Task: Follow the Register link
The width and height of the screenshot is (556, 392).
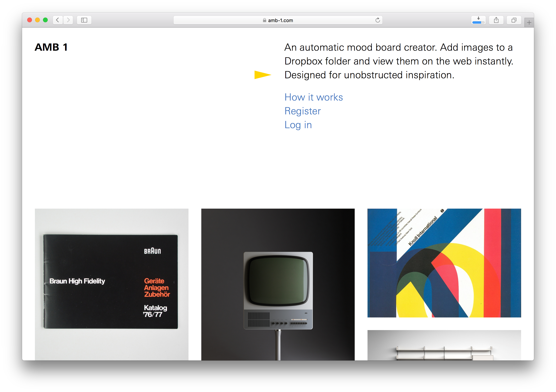Action: click(x=302, y=111)
